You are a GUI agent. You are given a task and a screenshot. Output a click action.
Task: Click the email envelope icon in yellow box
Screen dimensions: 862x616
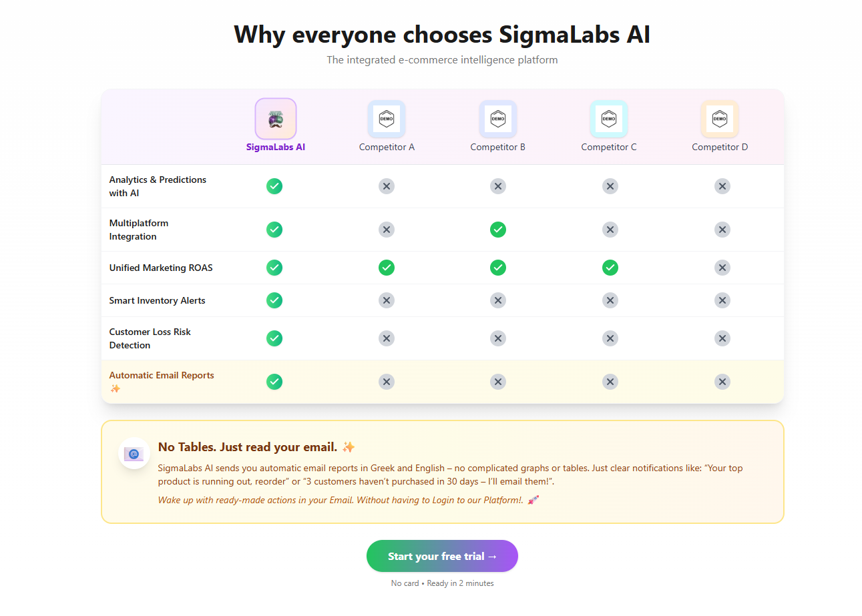pyautogui.click(x=134, y=454)
